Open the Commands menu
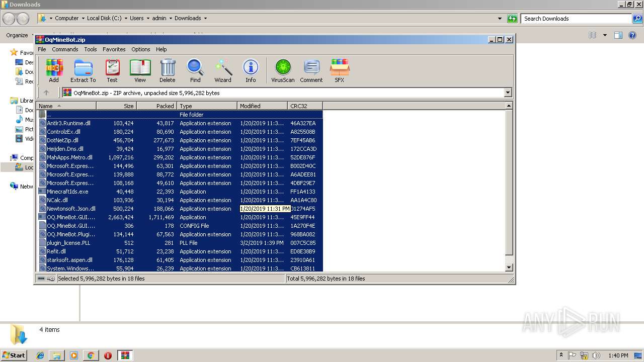This screenshot has height=362, width=644. [65, 49]
